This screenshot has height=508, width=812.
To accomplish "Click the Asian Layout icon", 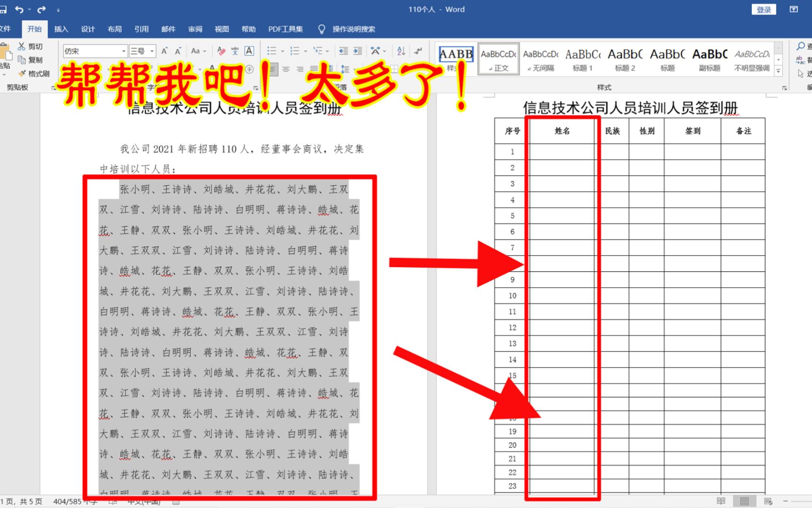I will point(375,51).
